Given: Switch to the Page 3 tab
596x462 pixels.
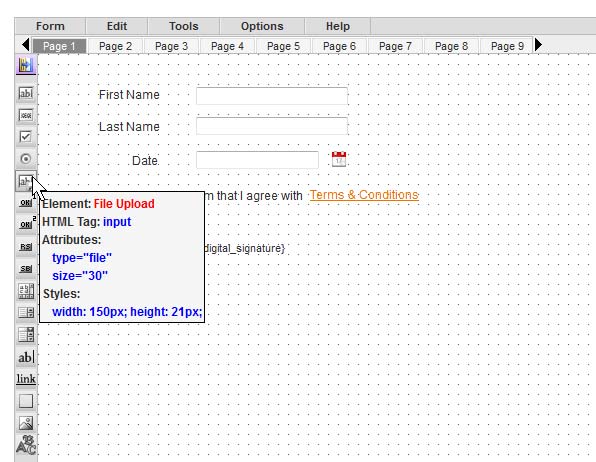Looking at the screenshot, I should pyautogui.click(x=171, y=46).
